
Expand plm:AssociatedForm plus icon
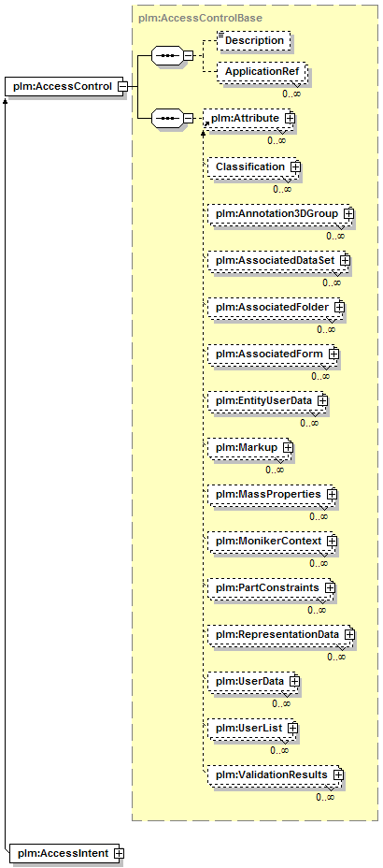(x=333, y=354)
